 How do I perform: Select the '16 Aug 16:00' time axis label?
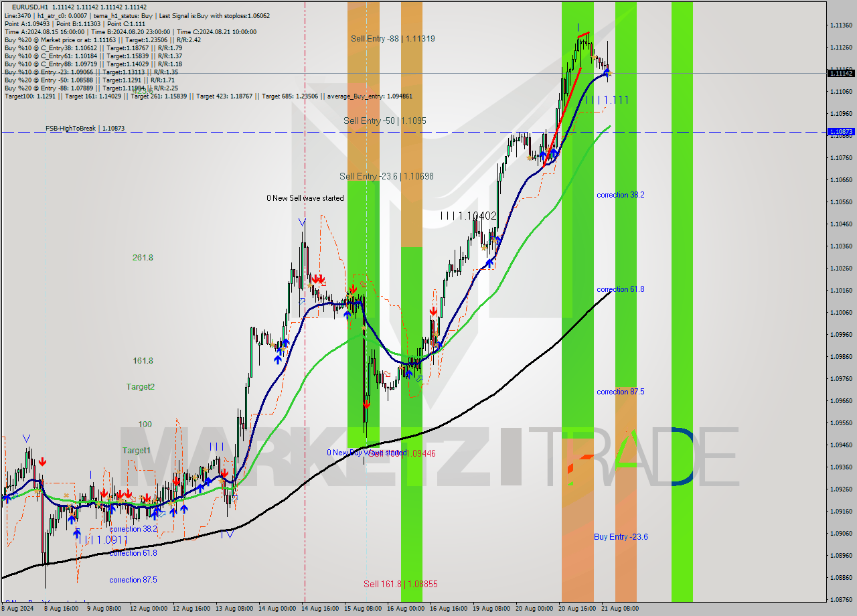[x=448, y=609]
